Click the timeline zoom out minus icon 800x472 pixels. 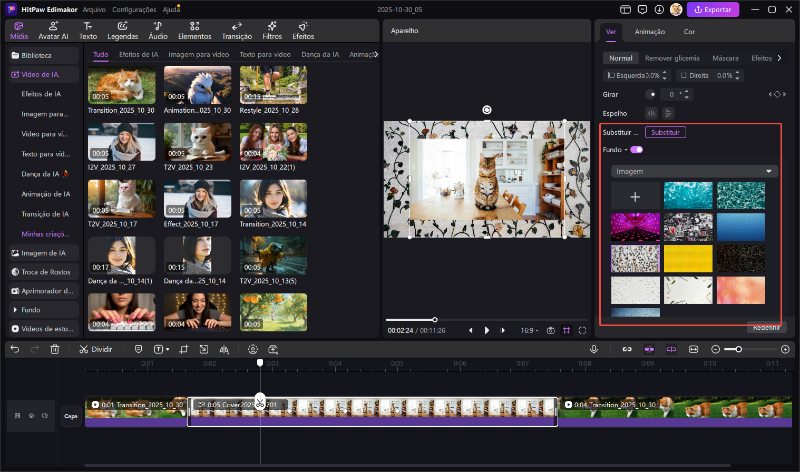(715, 349)
